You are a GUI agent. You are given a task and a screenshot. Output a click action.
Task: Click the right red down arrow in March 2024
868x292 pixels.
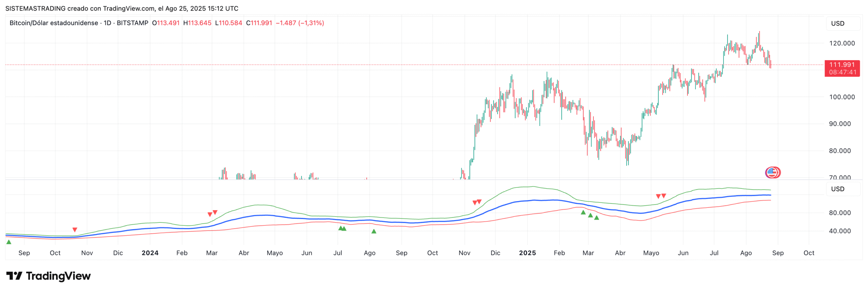click(x=215, y=213)
